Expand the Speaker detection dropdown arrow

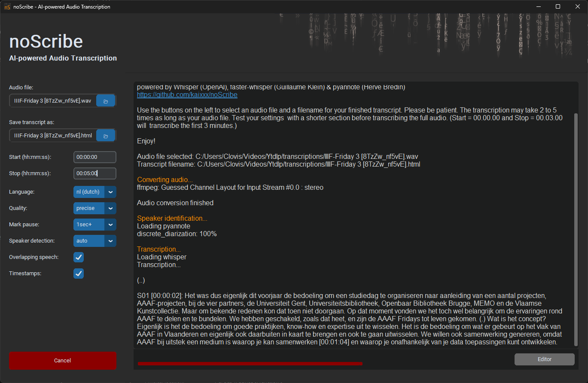coord(110,241)
